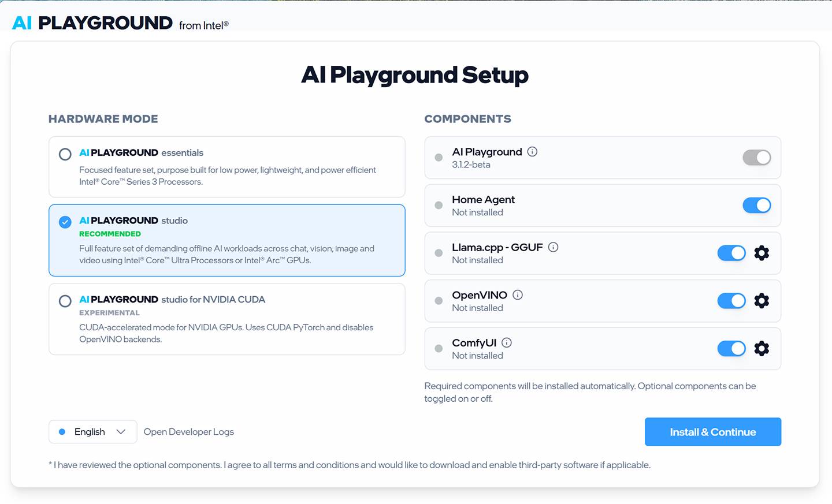
Task: Toggle the AI Playground component switch
Action: tap(757, 158)
